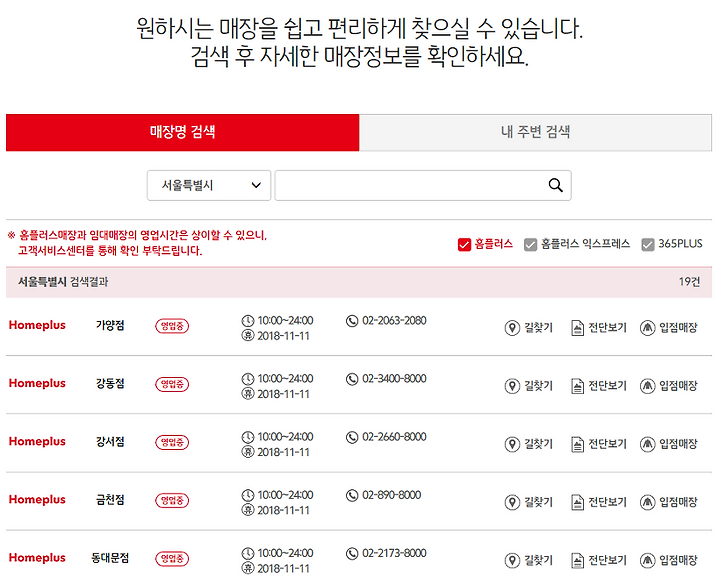Click the 19건 result count

[689, 282]
